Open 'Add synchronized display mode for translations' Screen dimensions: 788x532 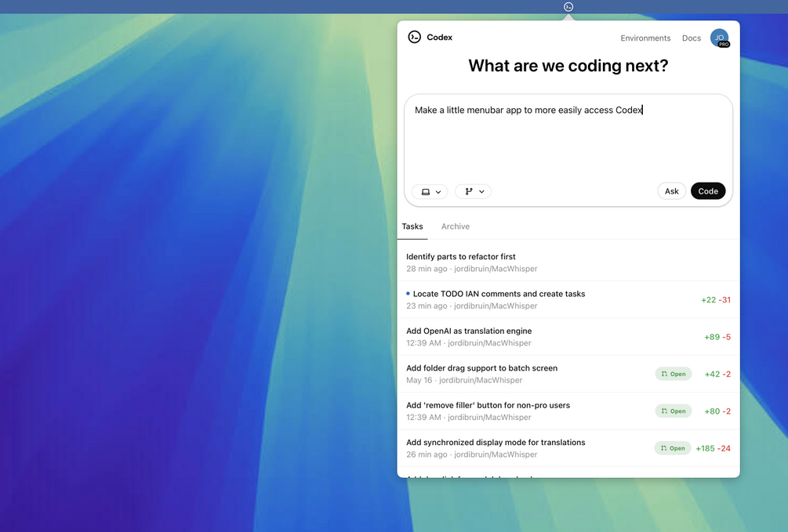tap(568, 448)
